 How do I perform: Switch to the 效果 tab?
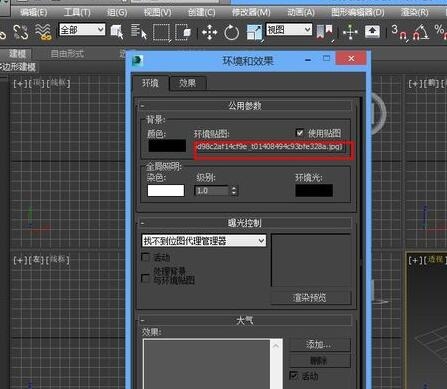188,83
